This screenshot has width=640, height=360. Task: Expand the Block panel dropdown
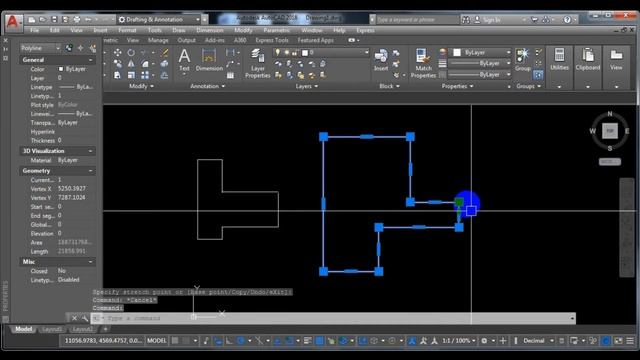pos(389,86)
